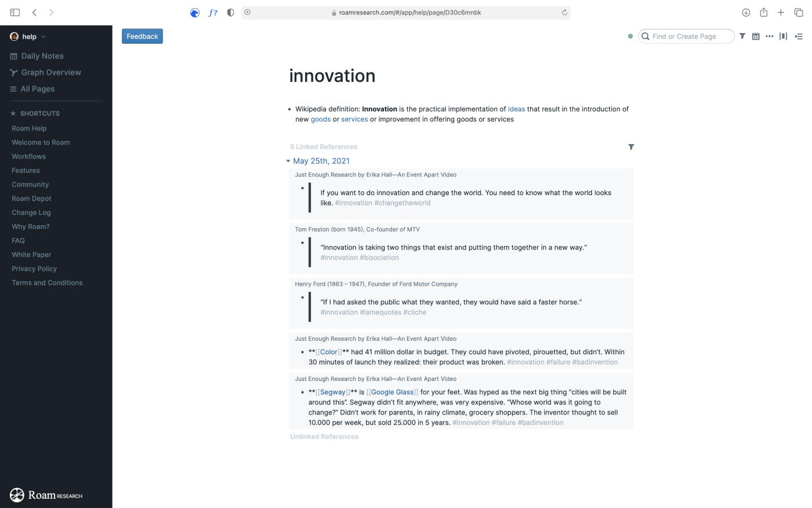Open the Tom Freston source page

[357, 229]
